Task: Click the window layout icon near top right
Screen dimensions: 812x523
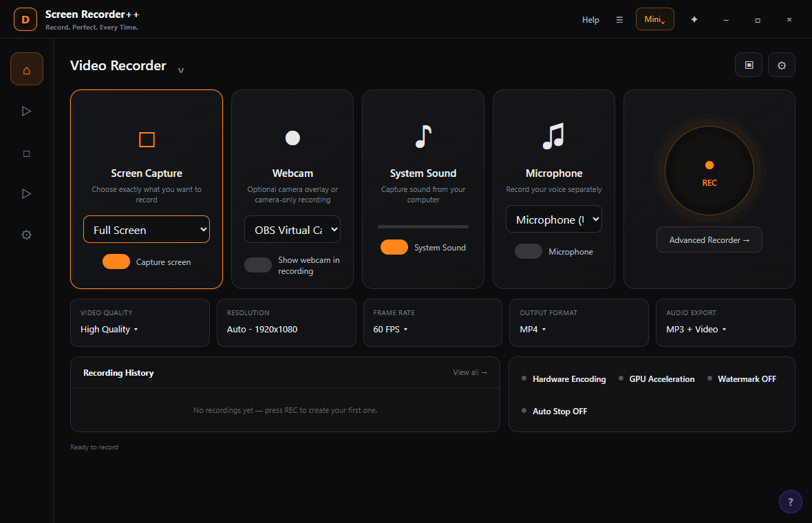Action: tap(748, 65)
